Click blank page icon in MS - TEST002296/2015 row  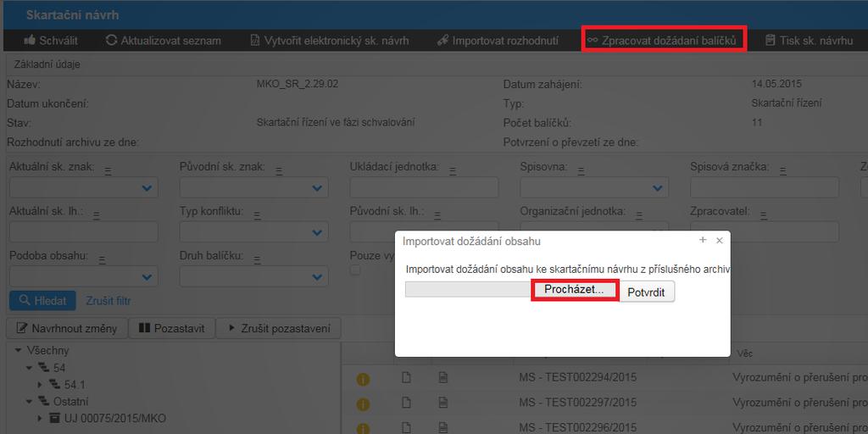(406, 427)
